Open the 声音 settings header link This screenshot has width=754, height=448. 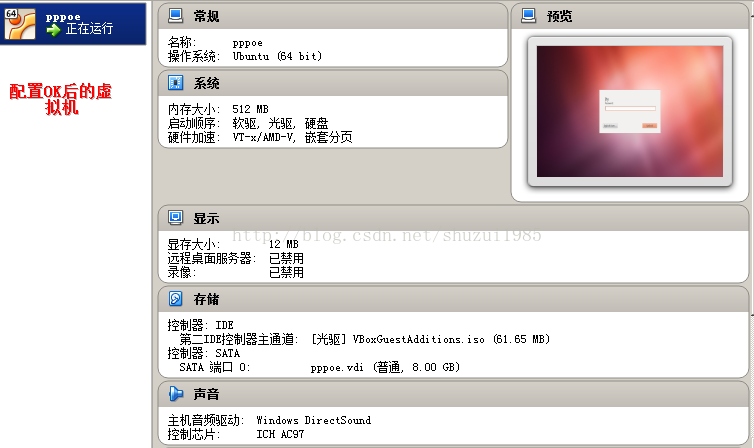[x=206, y=394]
